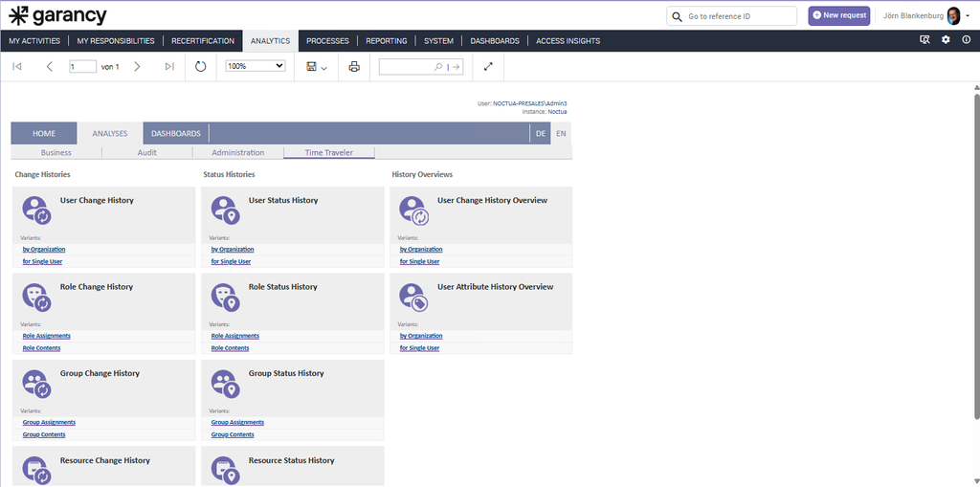
Task: Click the garancy logo
Action: [57, 15]
